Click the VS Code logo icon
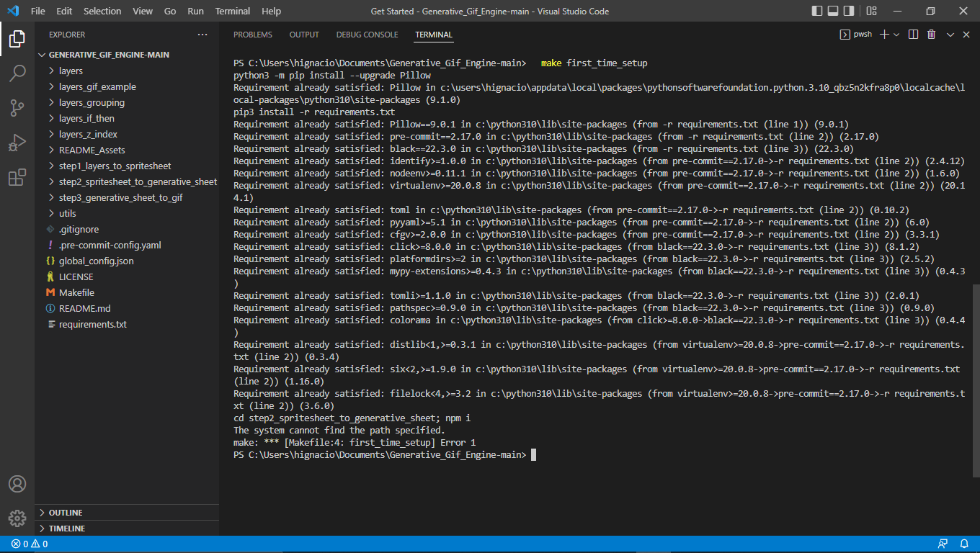 point(13,11)
